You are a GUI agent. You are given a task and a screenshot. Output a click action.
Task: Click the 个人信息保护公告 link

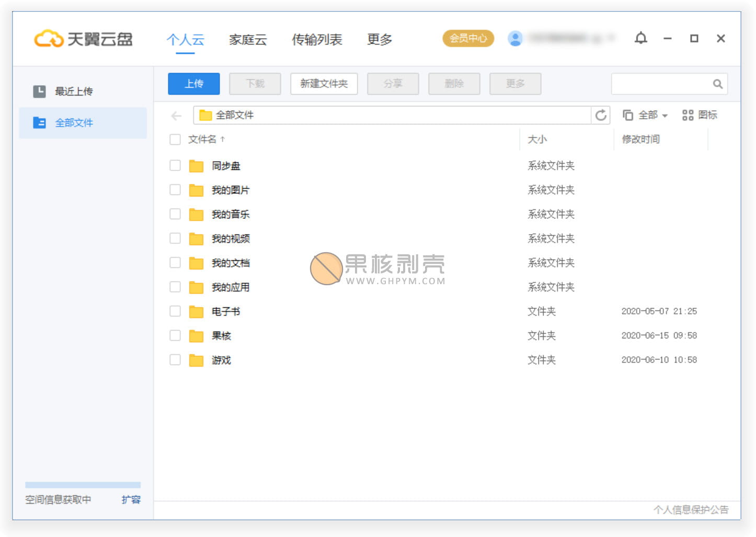(x=690, y=510)
